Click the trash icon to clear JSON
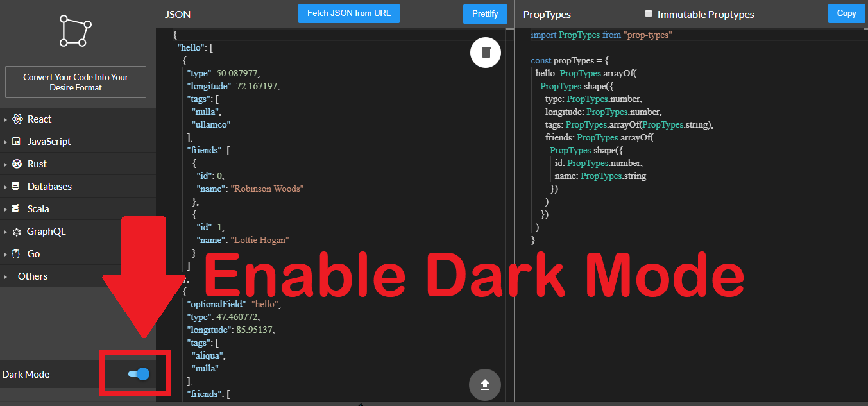The height and width of the screenshot is (406, 868). coord(486,53)
